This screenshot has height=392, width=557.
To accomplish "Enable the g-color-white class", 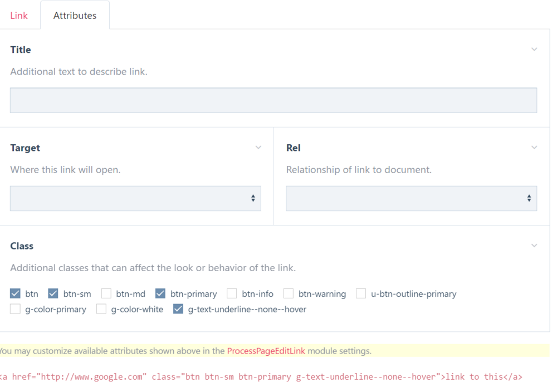I will pos(101,309).
